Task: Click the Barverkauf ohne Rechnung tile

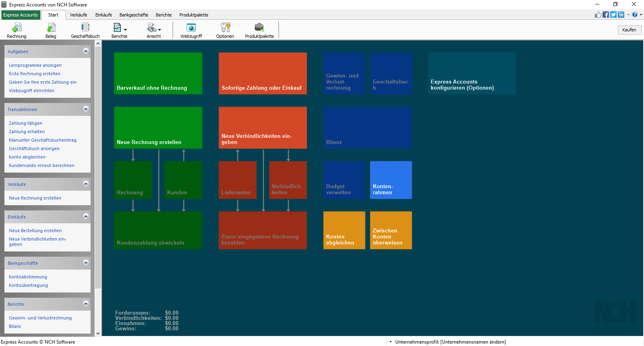Action: 158,73
